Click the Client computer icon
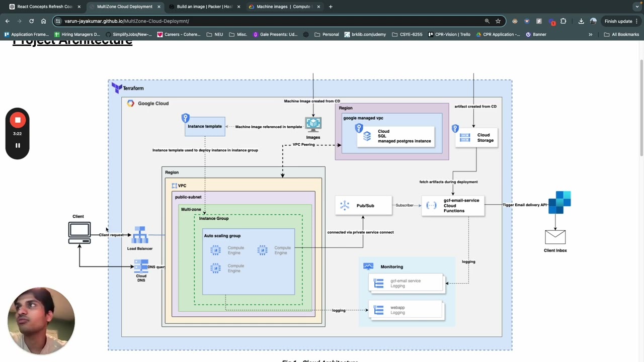The width and height of the screenshot is (644, 362). click(x=79, y=233)
